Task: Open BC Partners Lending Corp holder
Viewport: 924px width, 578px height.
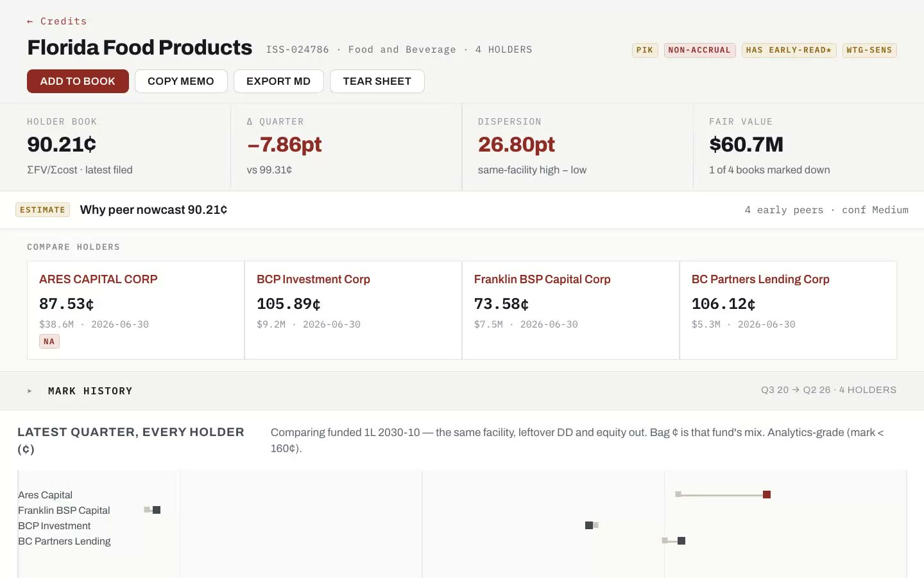Action: click(x=788, y=310)
